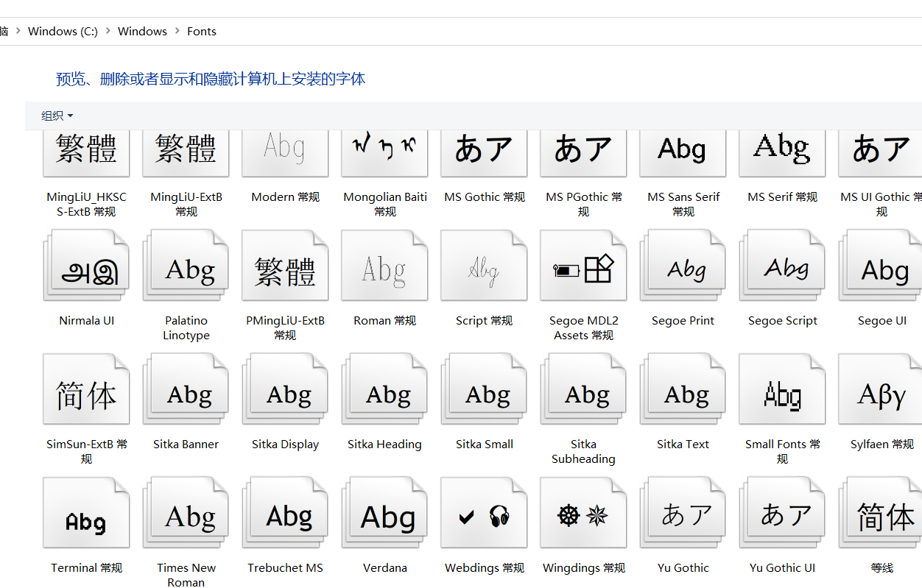Select the Segoe Print font family icon
The width and height of the screenshot is (922, 588).
(683, 265)
